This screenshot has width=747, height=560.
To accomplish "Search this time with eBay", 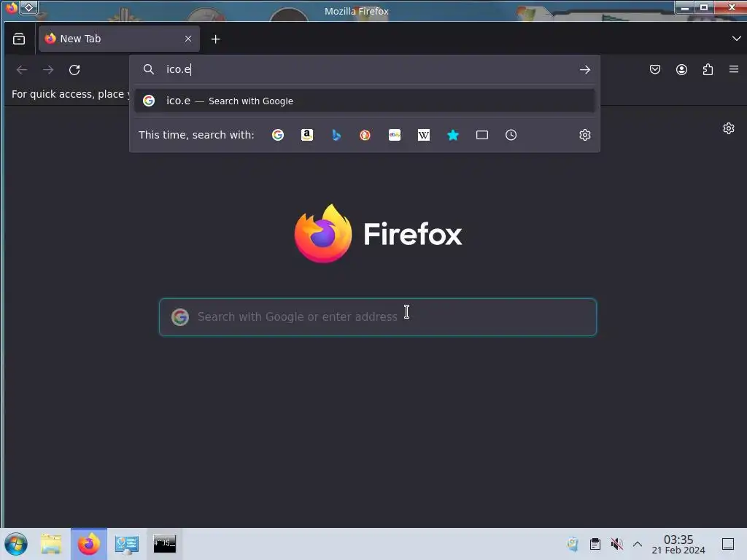I will point(395,135).
